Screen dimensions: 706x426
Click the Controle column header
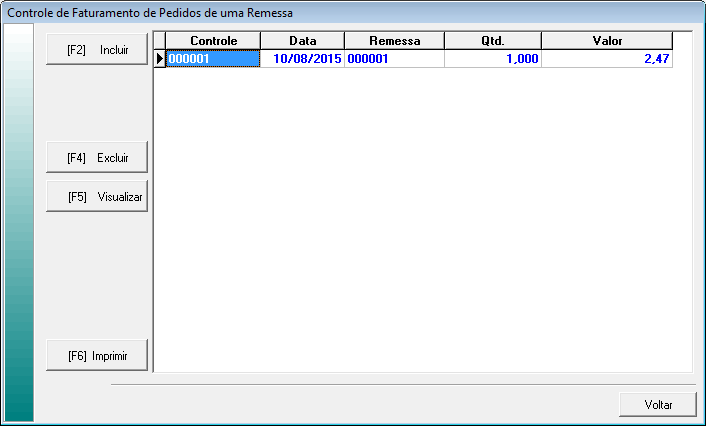point(212,40)
